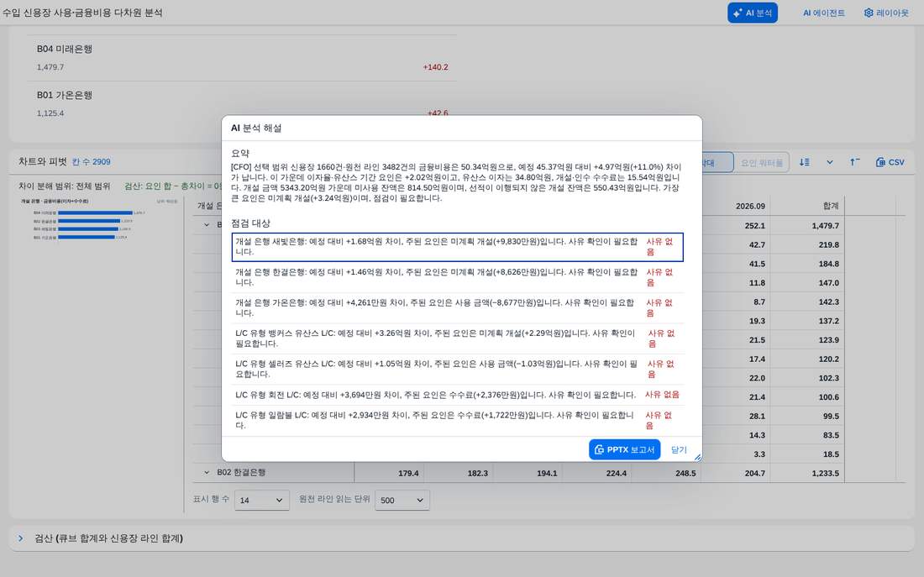Open the AI 에이전트 link
The height and width of the screenshot is (577, 924).
pos(823,13)
